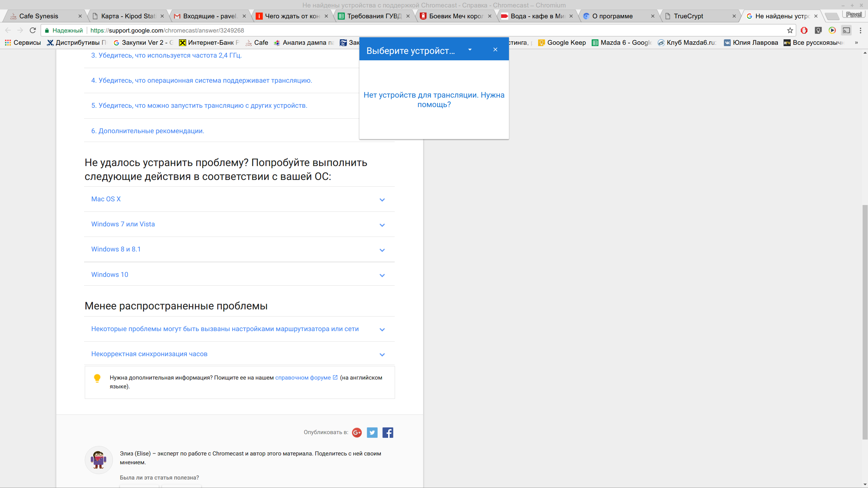Open the Закупки Ver 2 bookmark
Viewport: 868px width, 488px height.
point(143,43)
